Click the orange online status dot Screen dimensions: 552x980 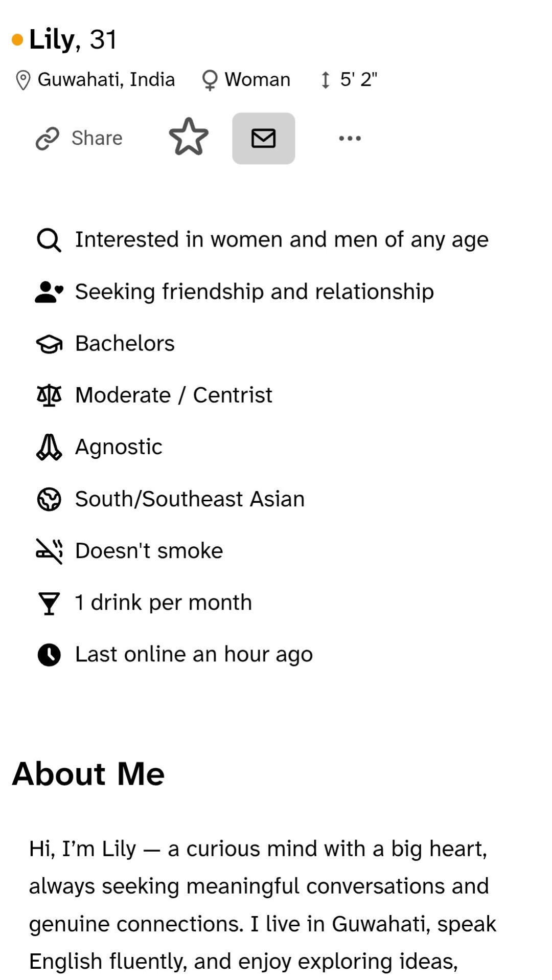17,40
